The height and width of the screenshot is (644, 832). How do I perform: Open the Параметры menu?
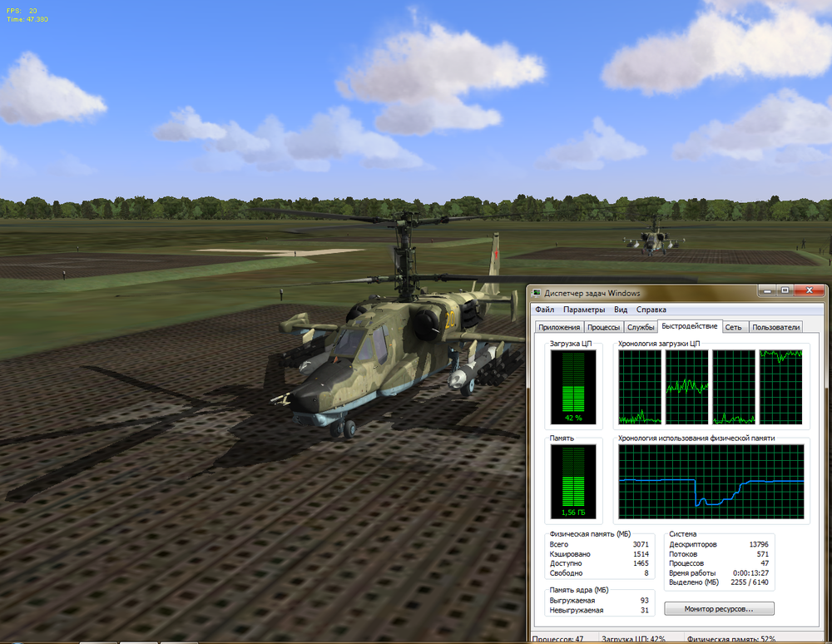(x=583, y=310)
